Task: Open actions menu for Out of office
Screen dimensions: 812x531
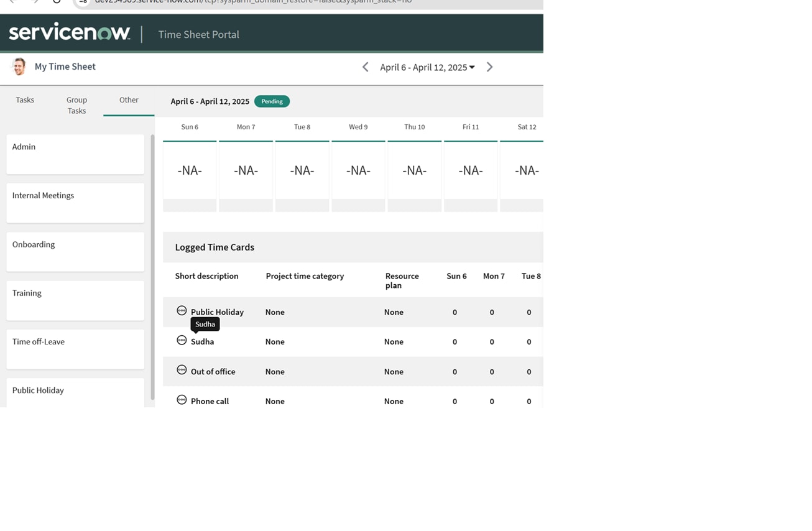Action: click(x=182, y=369)
